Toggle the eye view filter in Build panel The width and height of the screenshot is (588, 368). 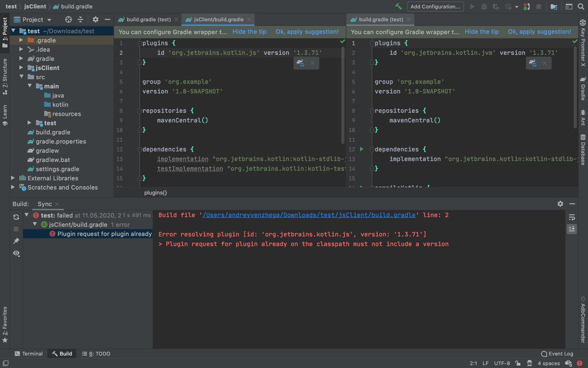pyautogui.click(x=16, y=253)
